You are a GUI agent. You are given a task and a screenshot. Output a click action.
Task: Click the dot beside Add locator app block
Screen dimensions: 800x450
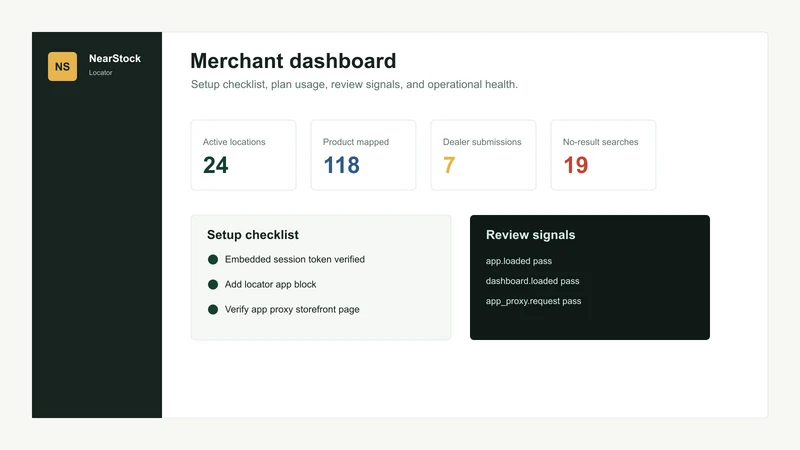tap(213, 285)
